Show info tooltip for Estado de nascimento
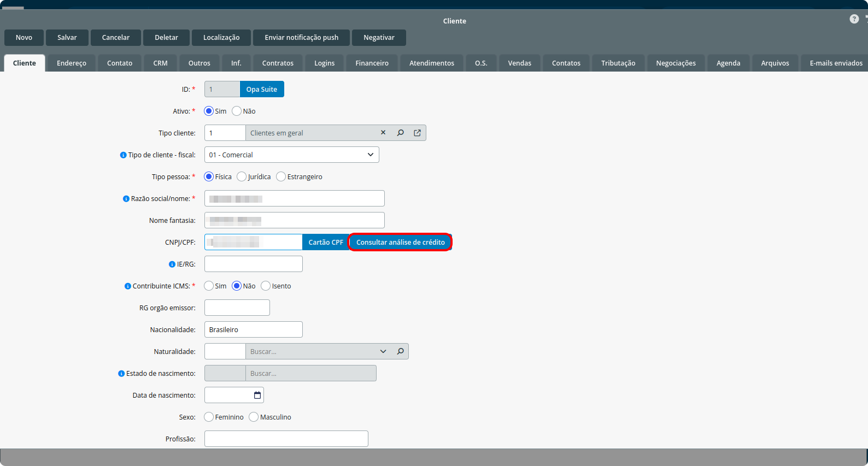 point(121,374)
